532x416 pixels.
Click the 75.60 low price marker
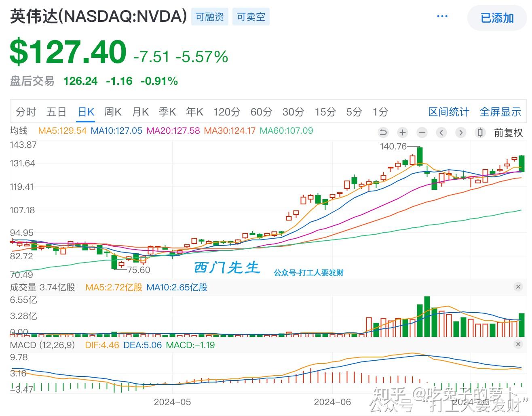[x=139, y=270]
